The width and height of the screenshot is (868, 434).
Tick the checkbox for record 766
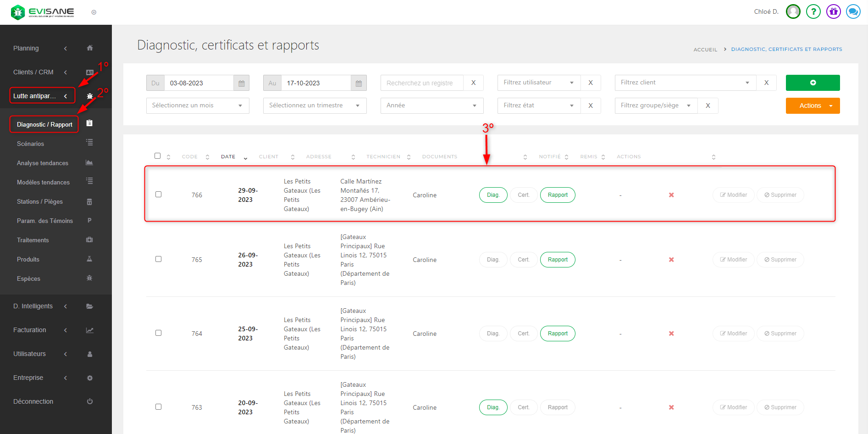[x=158, y=195]
